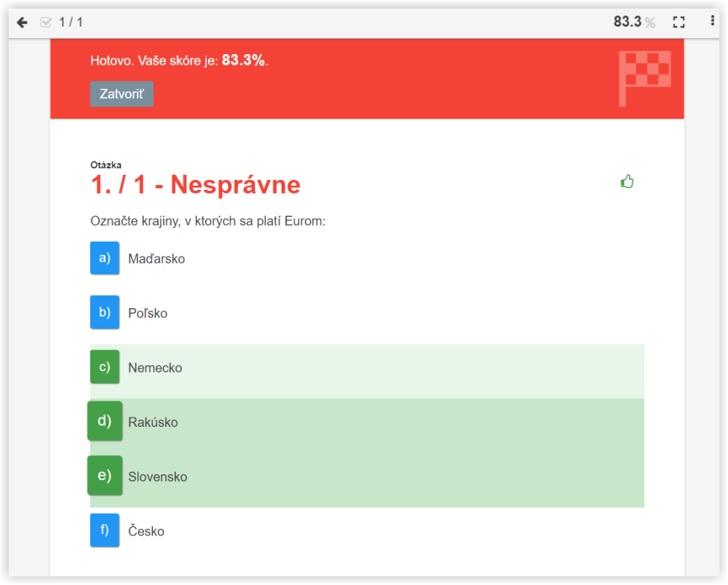The width and height of the screenshot is (728, 585).
Task: Select answer a) Maďarsko
Action: (104, 258)
